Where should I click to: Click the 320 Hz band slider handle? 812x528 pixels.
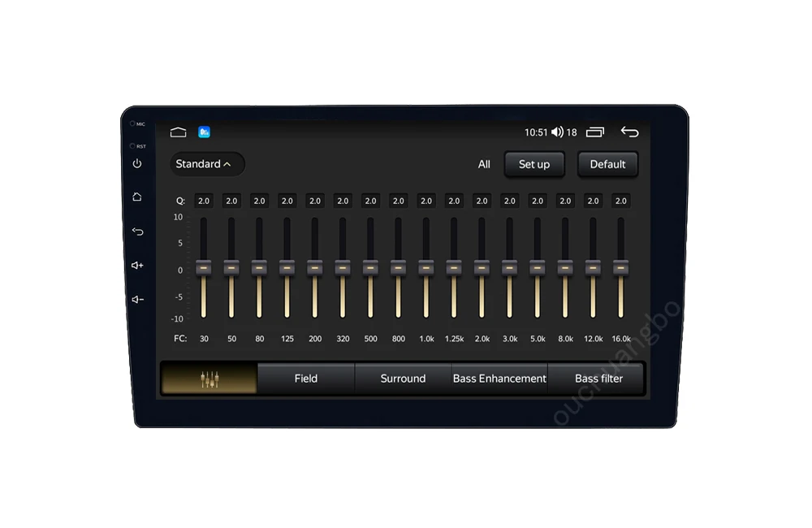pos(343,268)
